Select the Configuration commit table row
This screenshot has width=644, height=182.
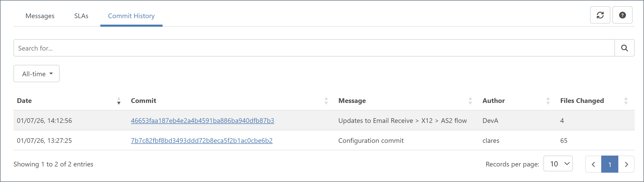pyautogui.click(x=371, y=141)
